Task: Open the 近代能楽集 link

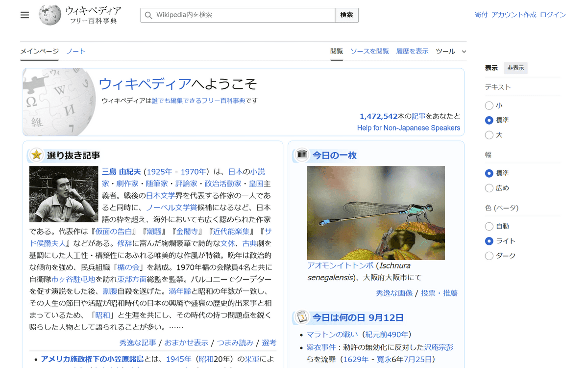Action: coord(232,231)
